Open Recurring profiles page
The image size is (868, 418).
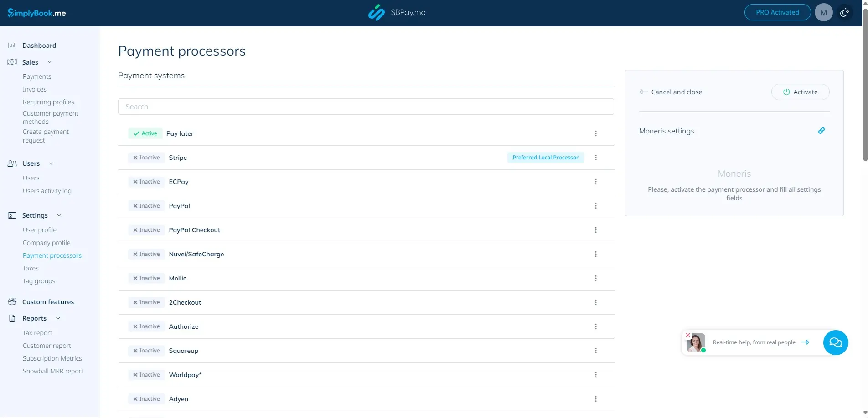pos(48,102)
